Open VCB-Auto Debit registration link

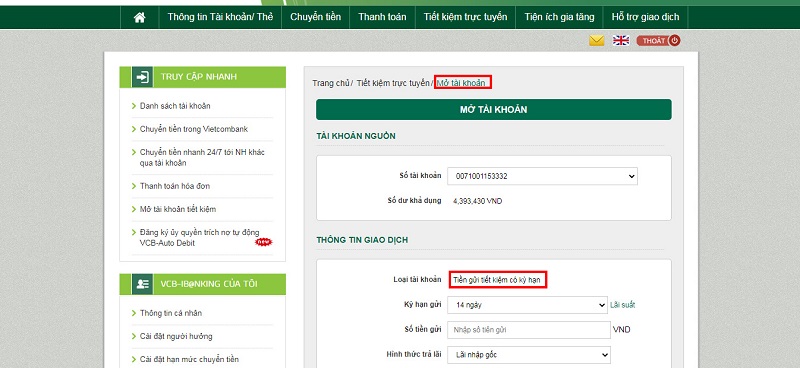[199, 238]
